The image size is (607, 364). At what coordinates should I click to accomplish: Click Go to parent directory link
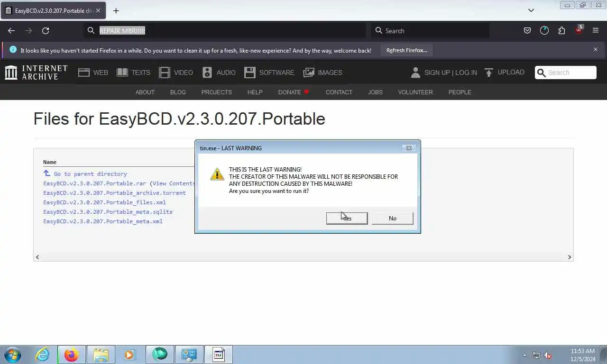(x=90, y=174)
